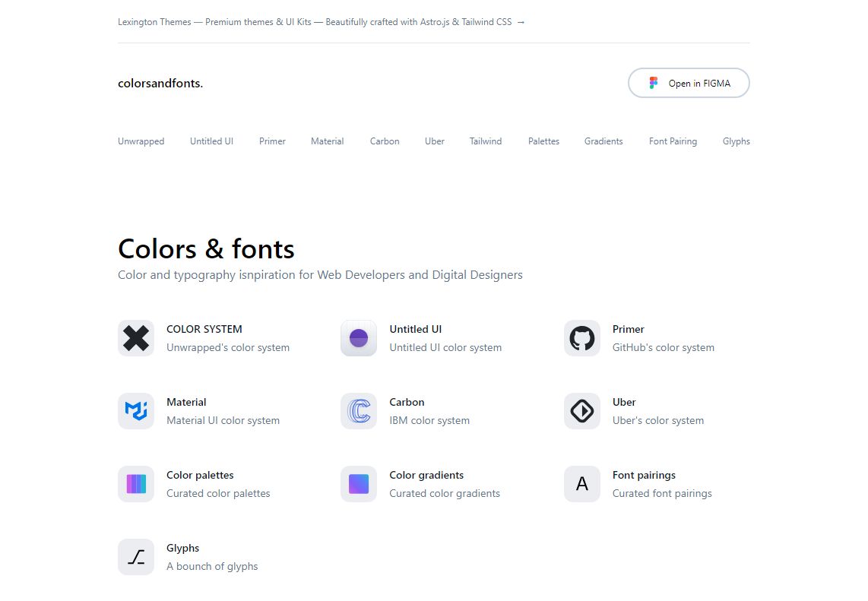Click the Open in FIGMA button

pos(689,83)
